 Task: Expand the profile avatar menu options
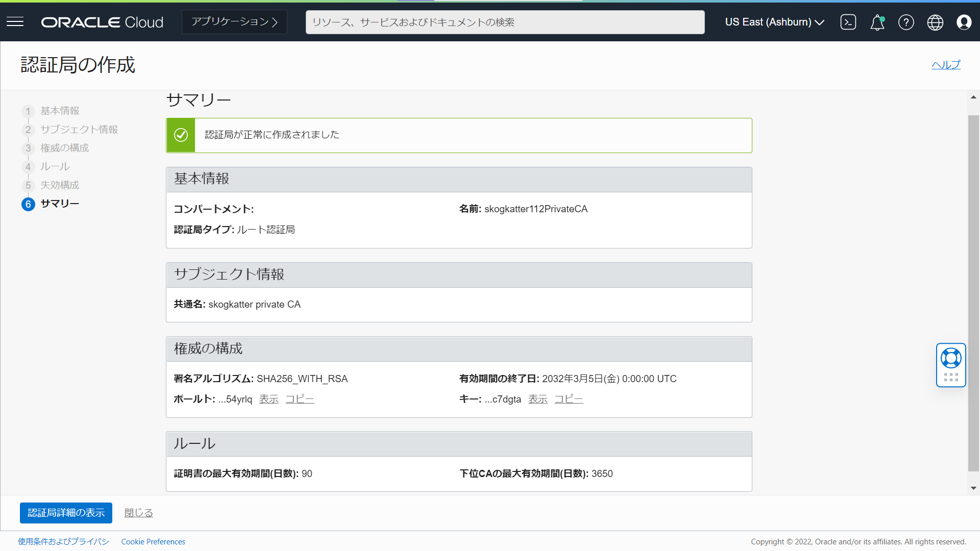pos(964,22)
